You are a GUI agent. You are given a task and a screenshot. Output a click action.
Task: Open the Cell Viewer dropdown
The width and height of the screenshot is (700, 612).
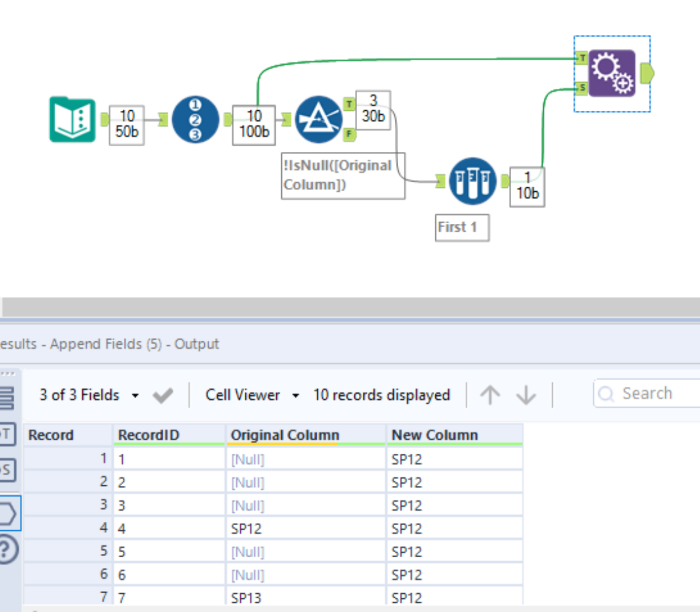pyautogui.click(x=248, y=394)
